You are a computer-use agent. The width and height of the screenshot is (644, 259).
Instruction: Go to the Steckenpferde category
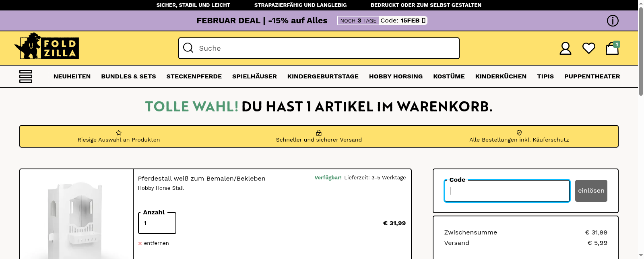tap(194, 76)
